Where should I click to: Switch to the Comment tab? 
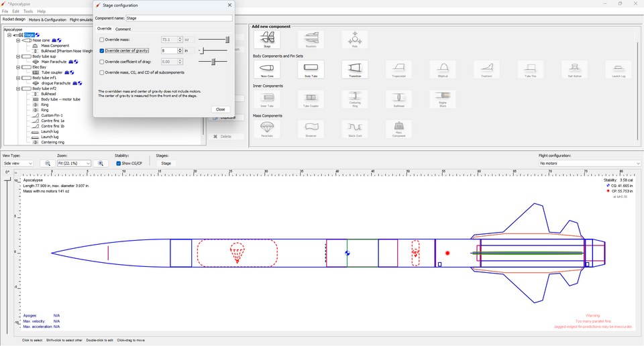(123, 29)
